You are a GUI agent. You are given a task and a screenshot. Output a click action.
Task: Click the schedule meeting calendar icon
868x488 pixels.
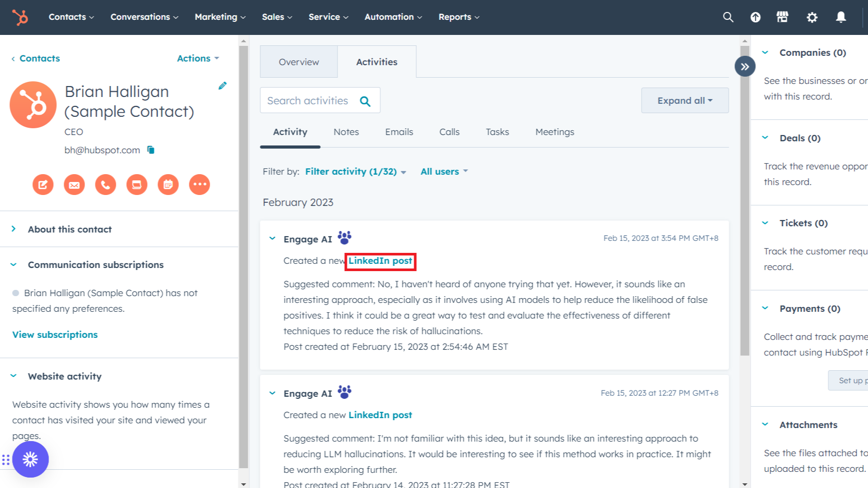pyautogui.click(x=168, y=185)
